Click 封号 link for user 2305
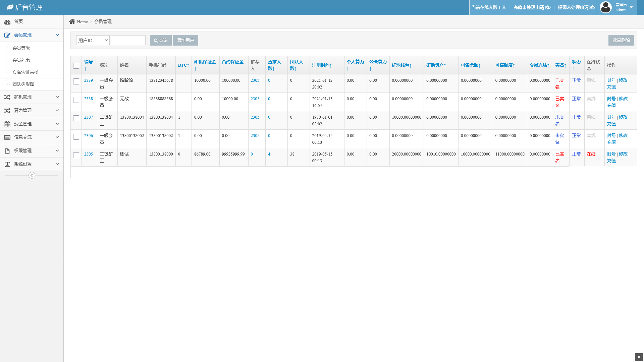Image resolution: width=644 pixels, height=362 pixels. [611, 154]
